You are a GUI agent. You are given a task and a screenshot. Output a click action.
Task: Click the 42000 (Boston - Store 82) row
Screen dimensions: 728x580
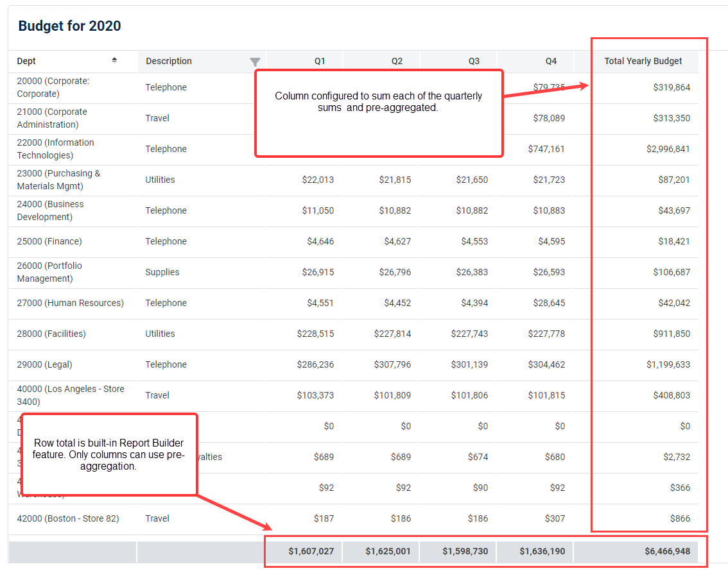[68, 518]
